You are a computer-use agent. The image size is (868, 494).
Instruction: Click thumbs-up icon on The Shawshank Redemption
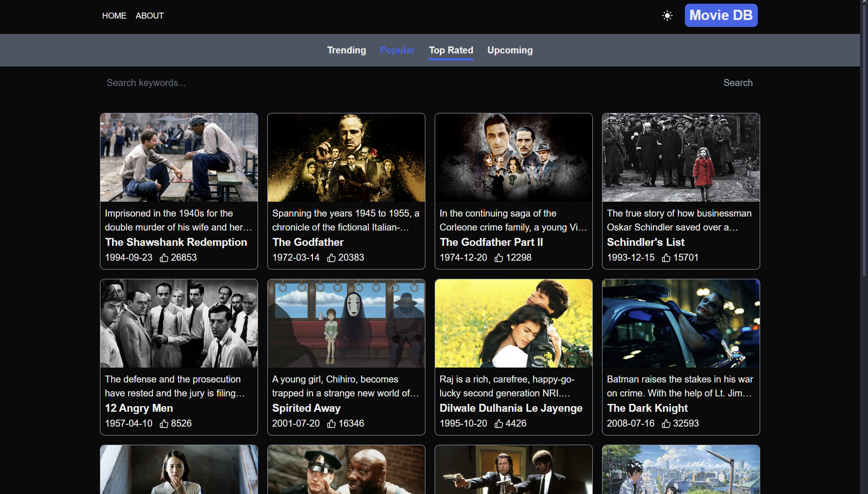[x=164, y=258]
